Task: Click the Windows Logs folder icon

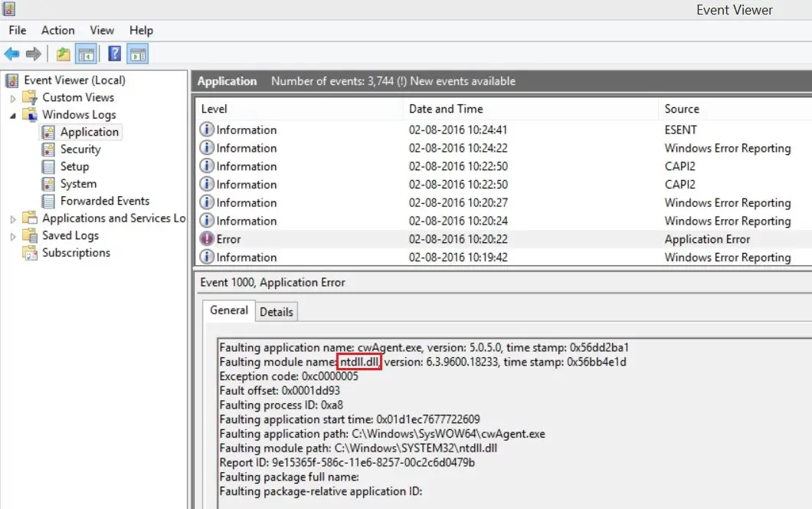Action: click(31, 114)
